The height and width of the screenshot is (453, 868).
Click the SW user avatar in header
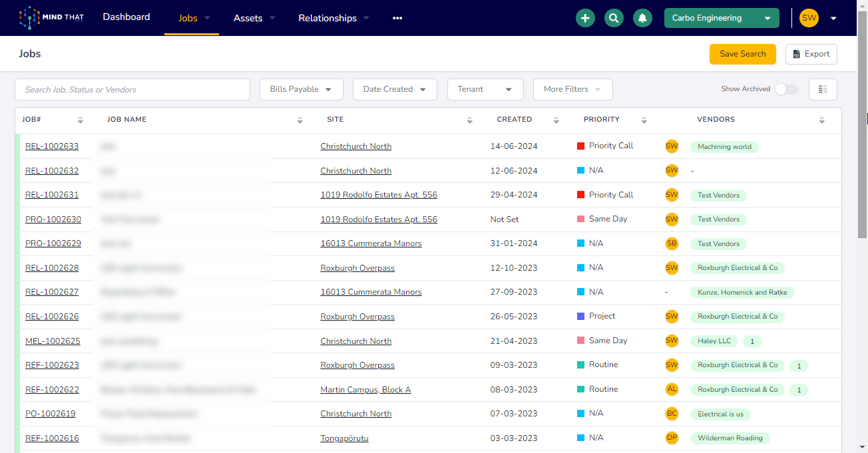coord(809,18)
